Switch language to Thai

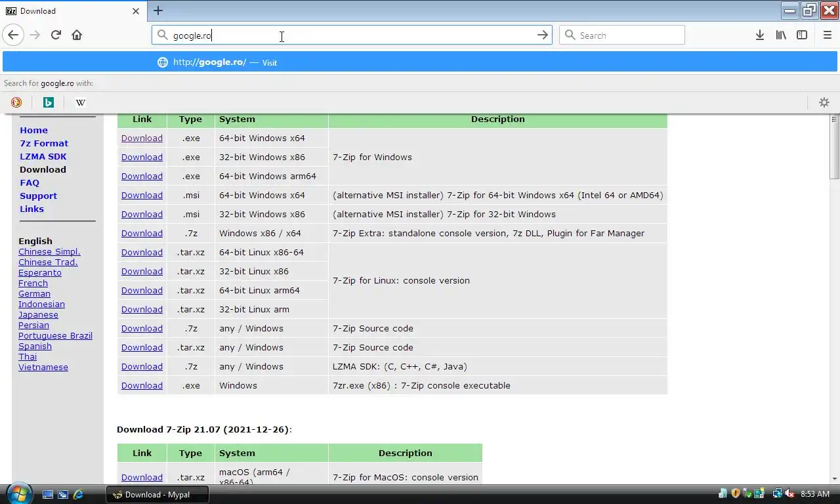28,356
